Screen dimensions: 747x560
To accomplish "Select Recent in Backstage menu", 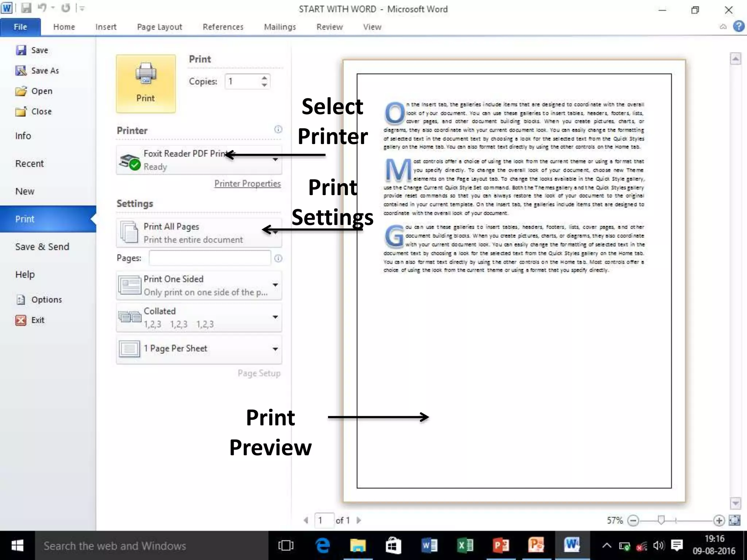I will click(x=29, y=163).
